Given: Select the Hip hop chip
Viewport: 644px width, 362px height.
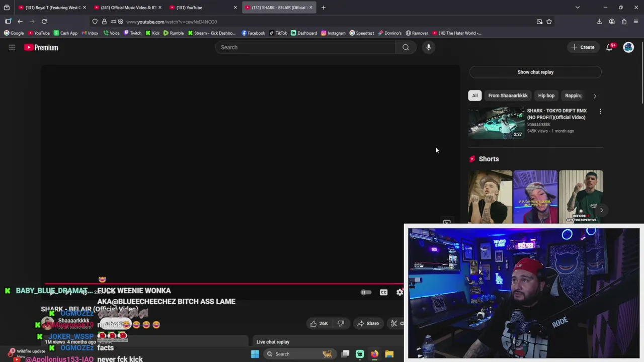Looking at the screenshot, I should click(546, 96).
